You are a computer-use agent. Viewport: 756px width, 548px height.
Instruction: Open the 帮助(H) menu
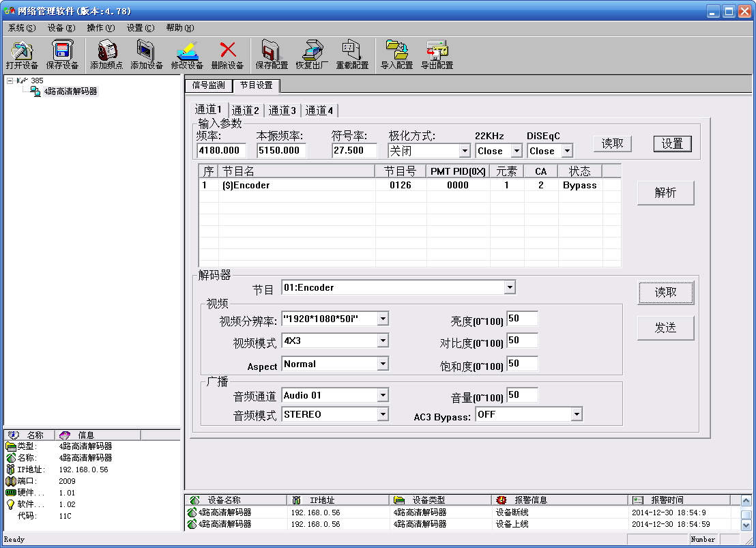point(180,28)
